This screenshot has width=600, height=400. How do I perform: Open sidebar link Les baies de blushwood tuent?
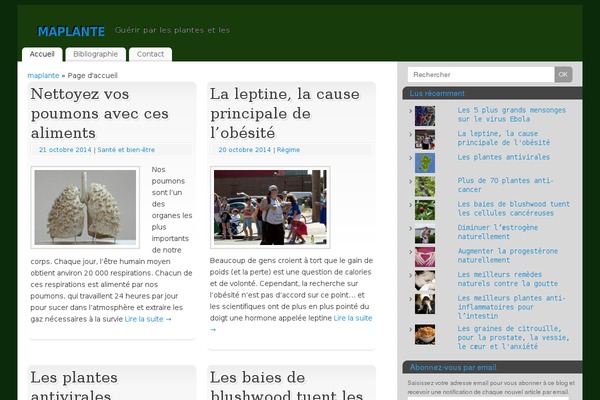pyautogui.click(x=514, y=209)
